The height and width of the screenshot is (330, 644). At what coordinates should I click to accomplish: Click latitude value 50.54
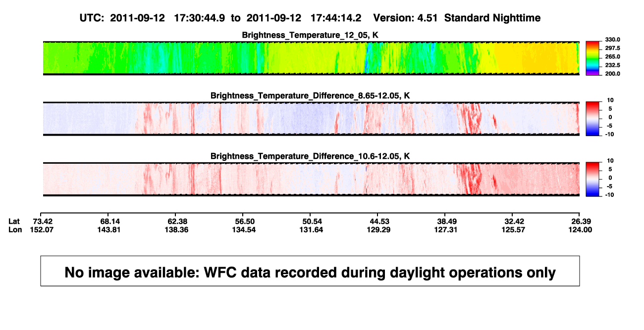311,221
